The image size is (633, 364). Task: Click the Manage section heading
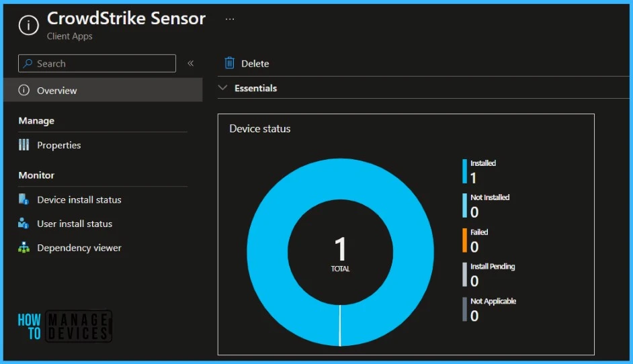click(x=36, y=121)
